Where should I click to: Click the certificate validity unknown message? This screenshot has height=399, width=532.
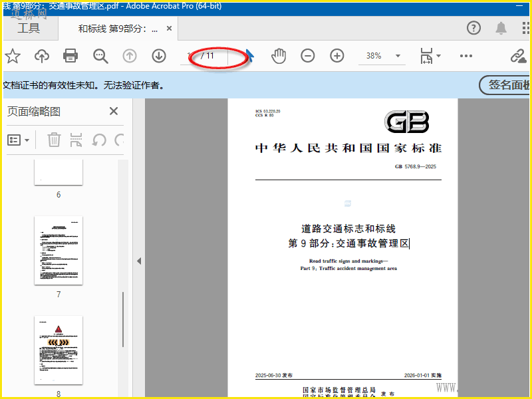click(84, 85)
